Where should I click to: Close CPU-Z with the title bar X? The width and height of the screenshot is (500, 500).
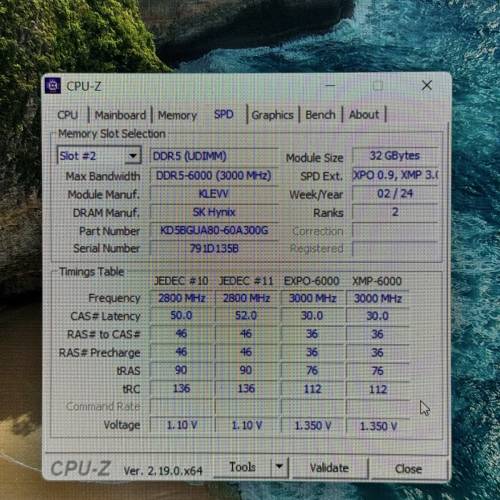click(427, 85)
